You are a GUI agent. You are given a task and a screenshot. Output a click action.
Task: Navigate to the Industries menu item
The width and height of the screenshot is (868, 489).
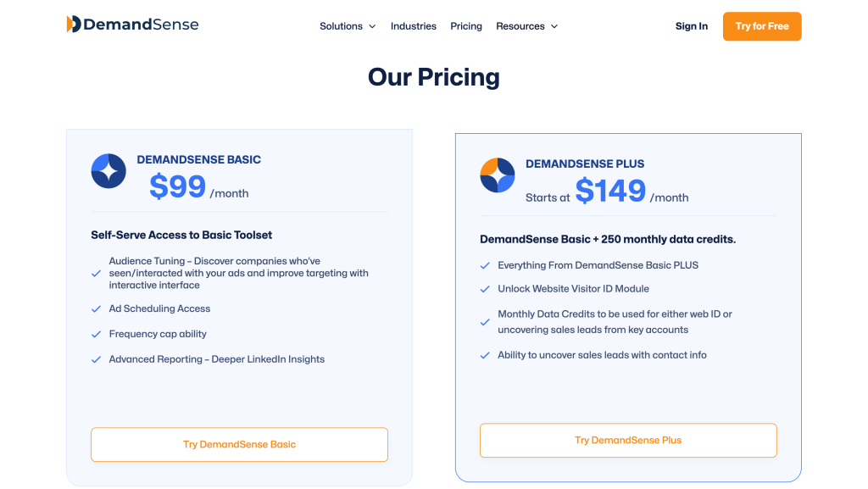413,26
